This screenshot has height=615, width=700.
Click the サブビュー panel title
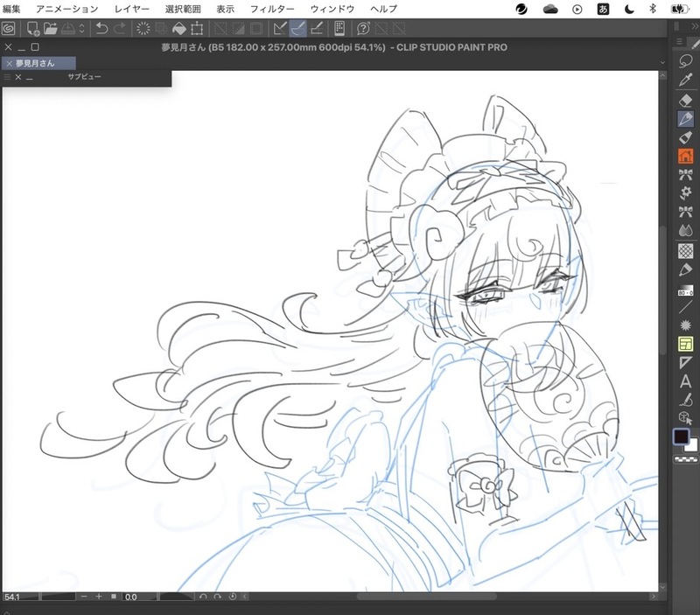coord(84,77)
